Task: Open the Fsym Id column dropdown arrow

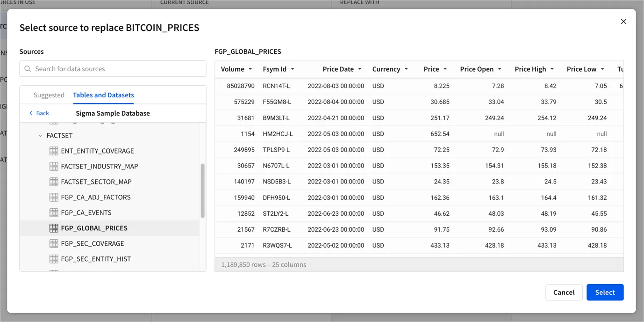Action: tap(293, 69)
